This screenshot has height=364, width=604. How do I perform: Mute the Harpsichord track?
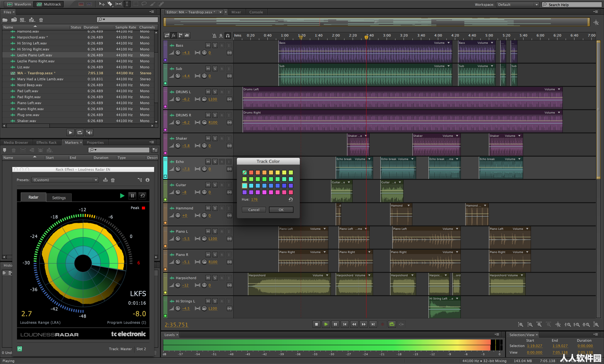[x=208, y=278]
